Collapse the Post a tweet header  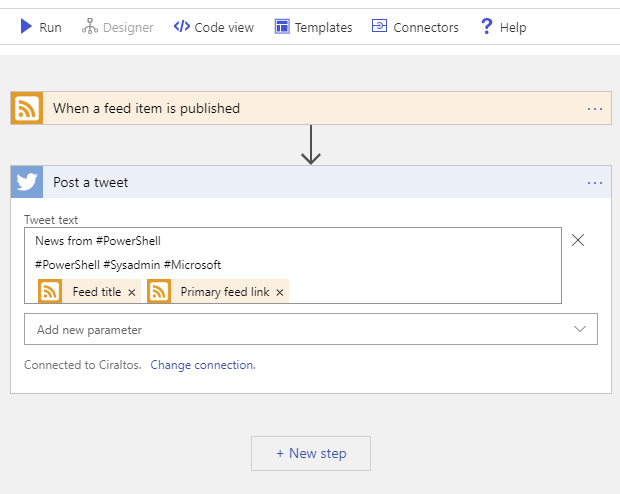pyautogui.click(x=311, y=182)
